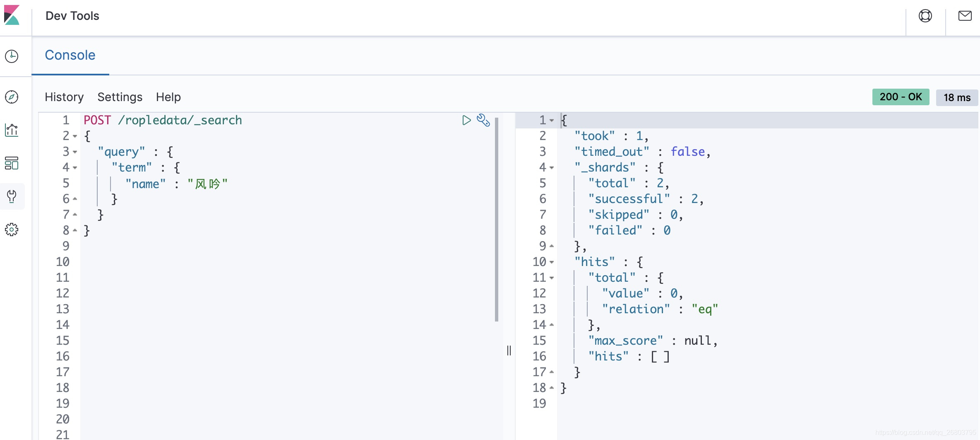This screenshot has height=440, width=980.
Task: Click the "skipped" : 0 response line
Action: pyautogui.click(x=636, y=215)
